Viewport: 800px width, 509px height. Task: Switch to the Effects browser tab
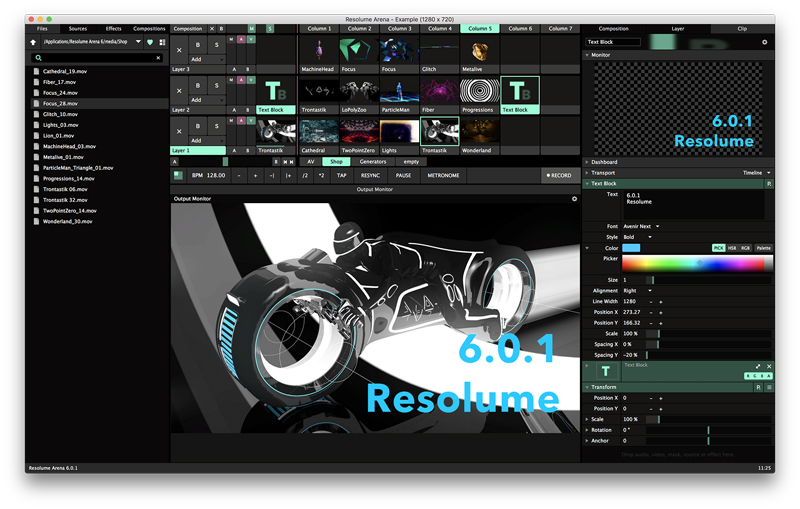coord(113,29)
